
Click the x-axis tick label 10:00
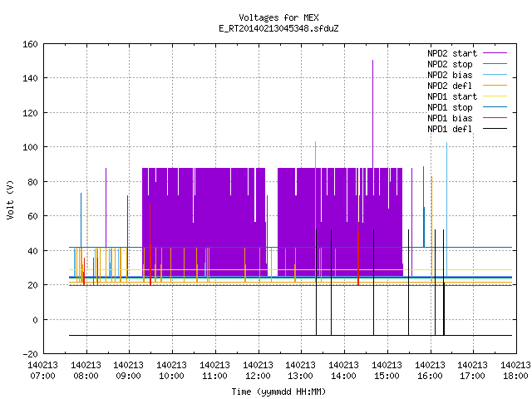point(172,376)
